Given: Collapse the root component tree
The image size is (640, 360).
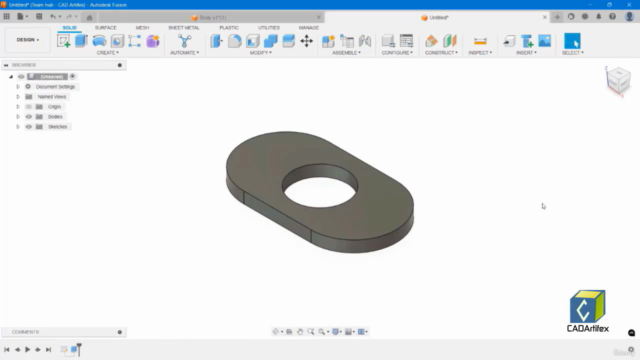Looking at the screenshot, I should [11, 77].
